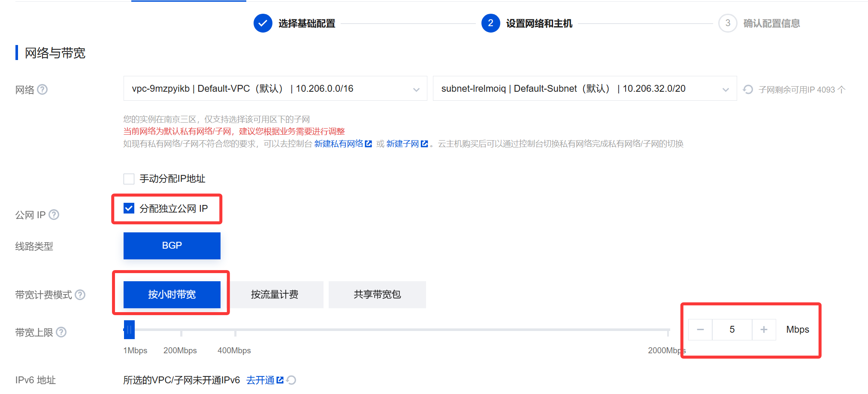Open the VPC network dropdown
This screenshot has height=394, width=868.
click(x=275, y=88)
